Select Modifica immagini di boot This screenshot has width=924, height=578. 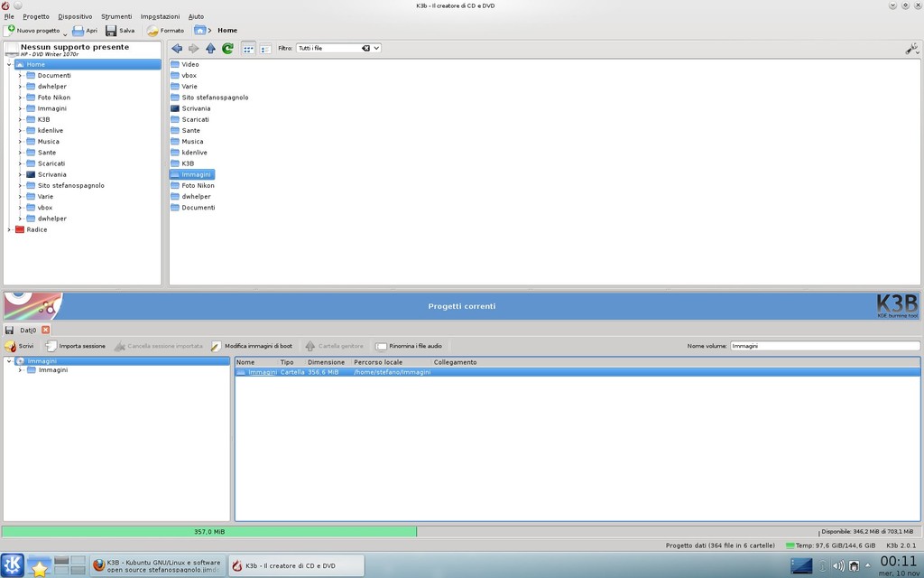pyautogui.click(x=251, y=345)
